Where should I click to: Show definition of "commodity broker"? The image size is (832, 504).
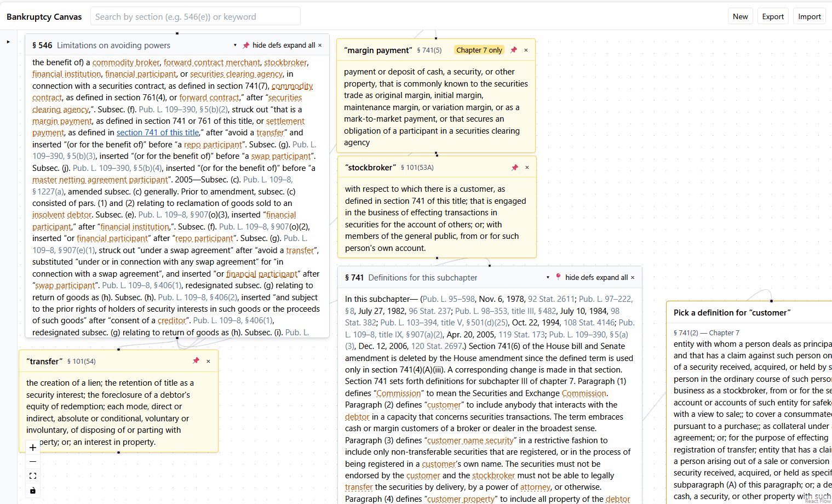tap(126, 62)
